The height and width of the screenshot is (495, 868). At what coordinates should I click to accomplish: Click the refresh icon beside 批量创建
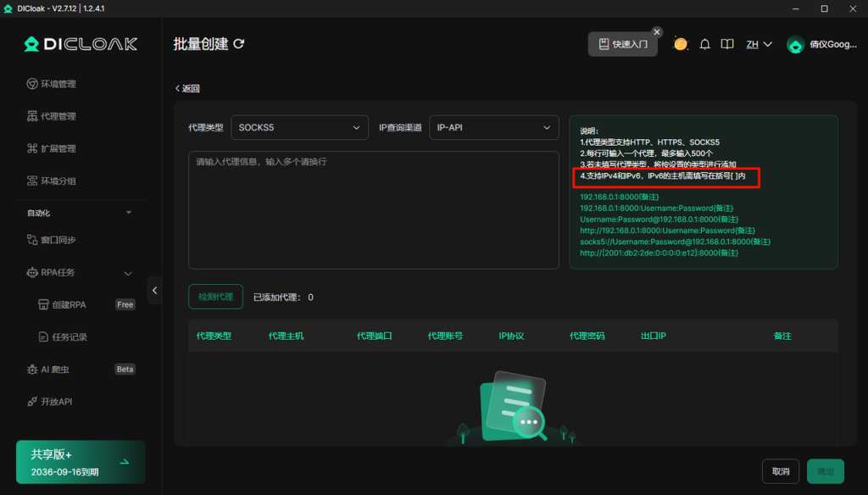click(239, 44)
